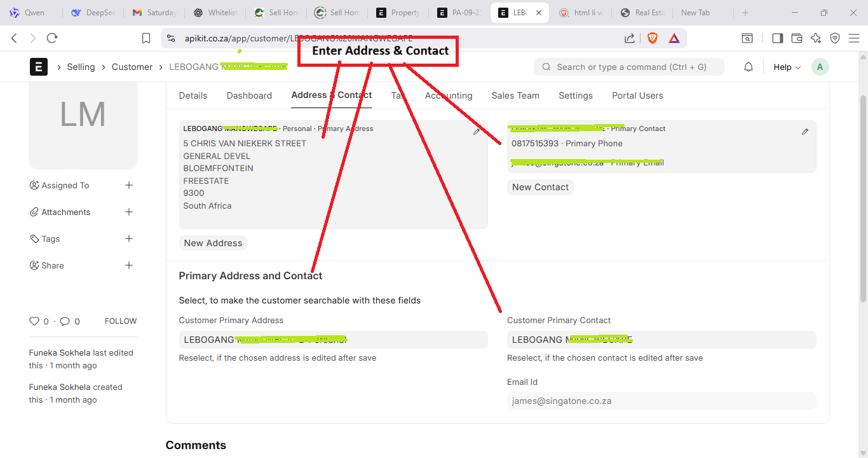Click the plus icon next to Share

coord(129,265)
